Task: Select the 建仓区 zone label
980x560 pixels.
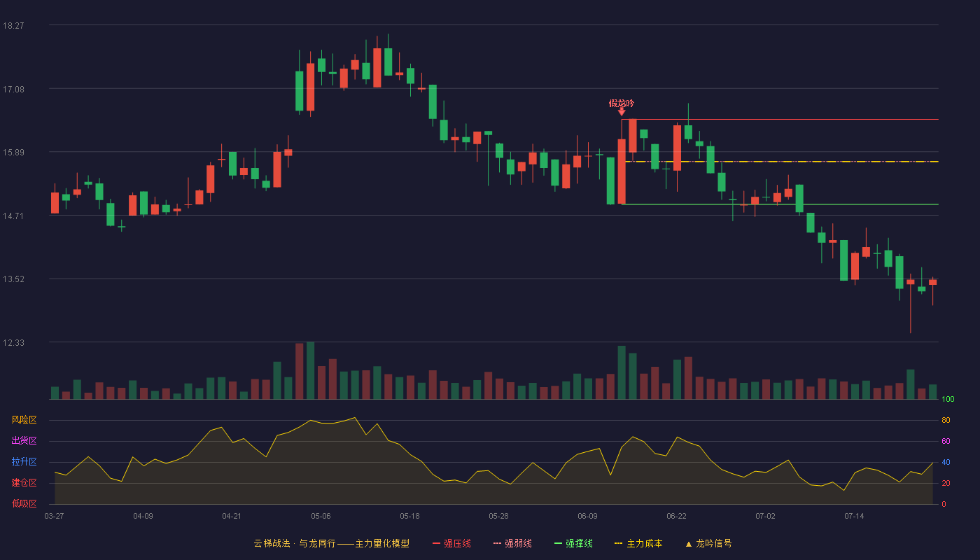Action: point(24,483)
